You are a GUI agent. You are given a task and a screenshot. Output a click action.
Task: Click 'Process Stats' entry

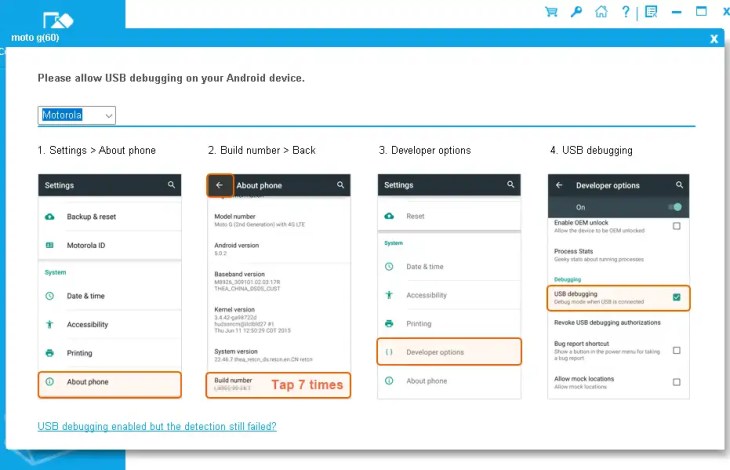coord(599,255)
